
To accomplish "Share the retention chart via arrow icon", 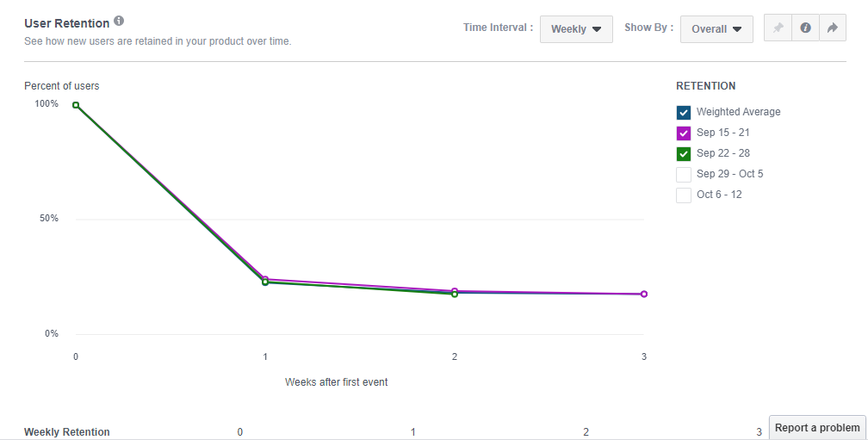I will [x=833, y=28].
